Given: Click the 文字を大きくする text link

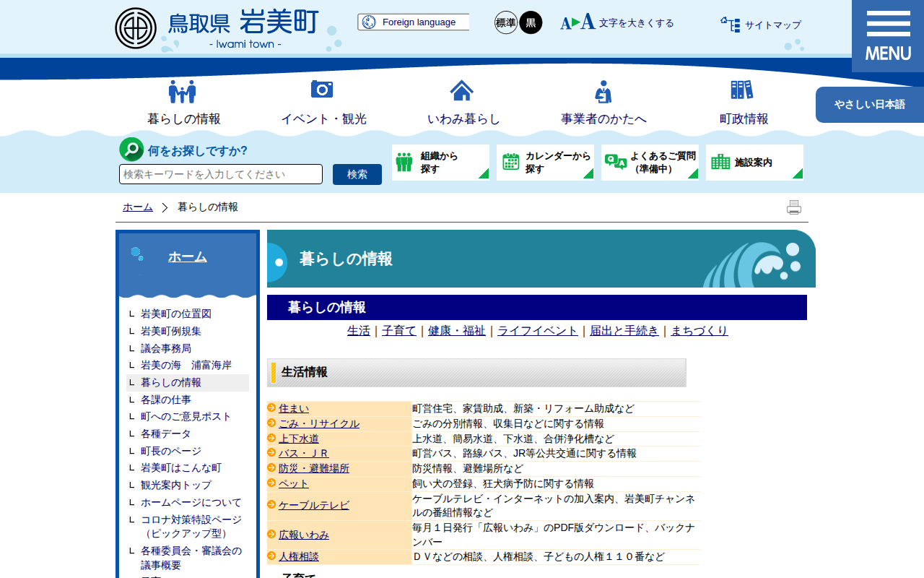Looking at the screenshot, I should (x=636, y=23).
